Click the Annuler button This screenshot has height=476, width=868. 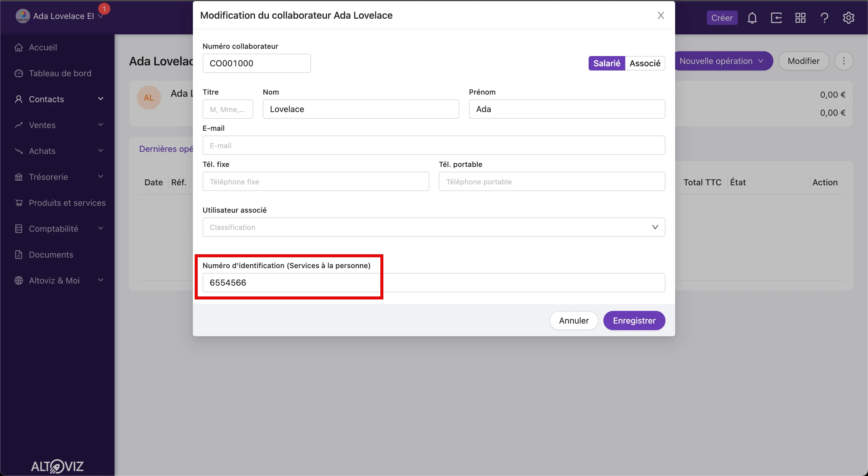[574, 321]
